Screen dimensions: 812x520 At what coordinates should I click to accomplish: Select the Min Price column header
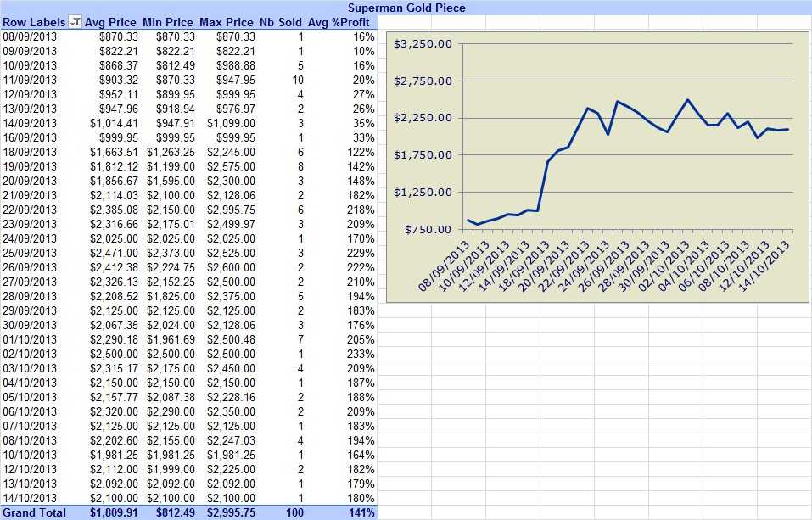coord(168,22)
